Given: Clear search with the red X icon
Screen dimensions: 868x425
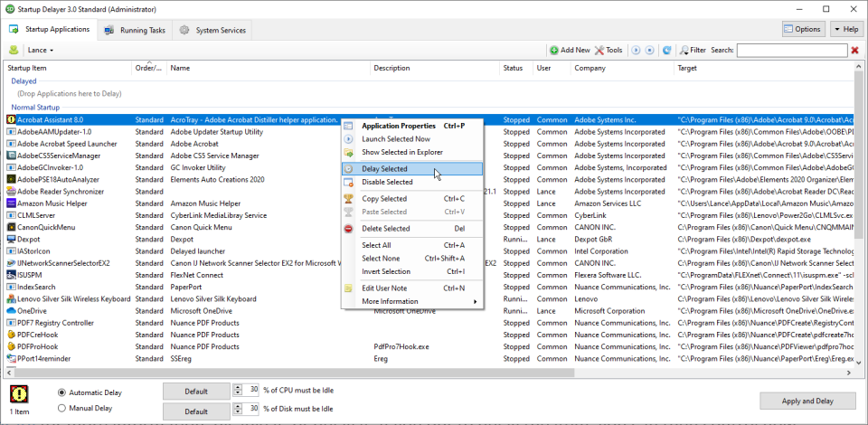Looking at the screenshot, I should 854,51.
